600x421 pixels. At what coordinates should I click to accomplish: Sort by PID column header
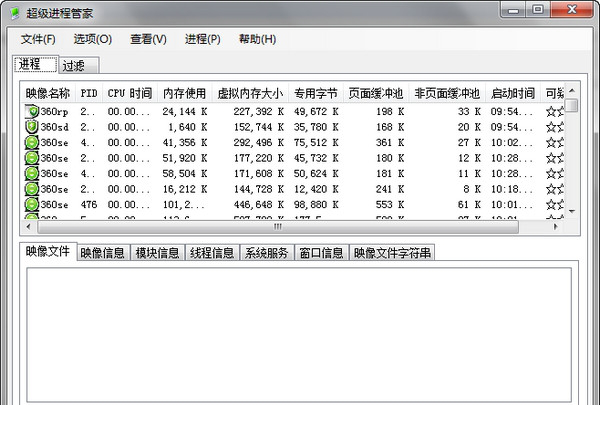(x=89, y=93)
